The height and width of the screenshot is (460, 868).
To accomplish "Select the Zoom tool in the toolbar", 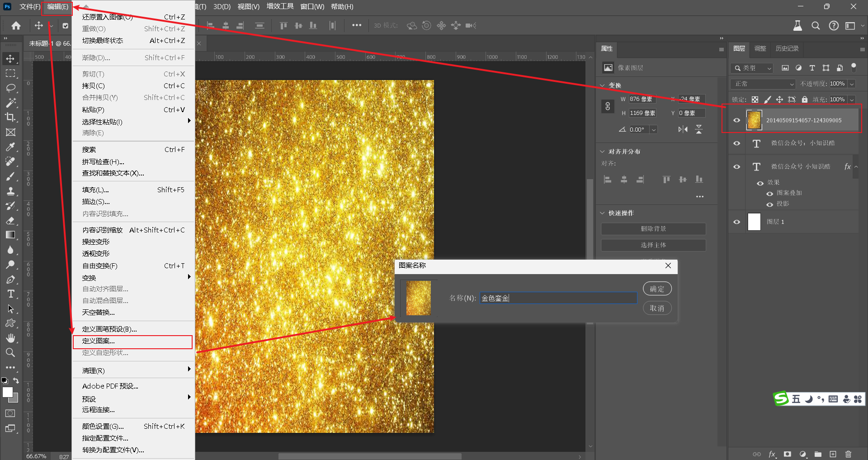I will point(10,352).
